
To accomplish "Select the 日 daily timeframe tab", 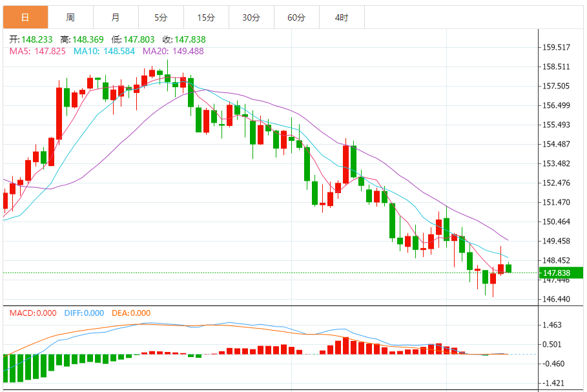I will (25, 17).
